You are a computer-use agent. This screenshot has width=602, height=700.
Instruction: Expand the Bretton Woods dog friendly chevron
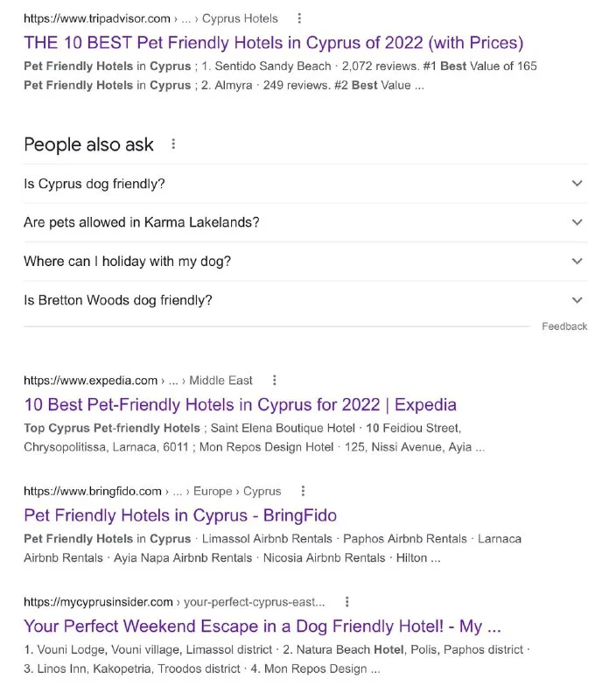pos(577,300)
